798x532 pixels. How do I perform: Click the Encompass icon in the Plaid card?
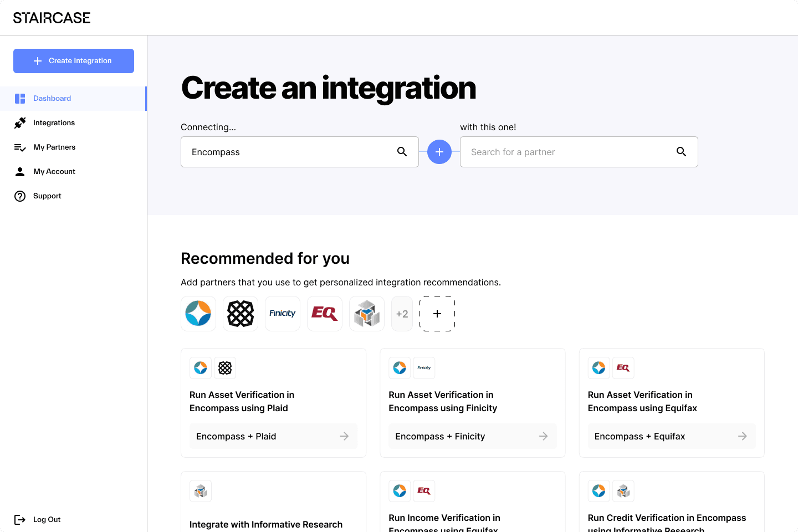coord(201,368)
